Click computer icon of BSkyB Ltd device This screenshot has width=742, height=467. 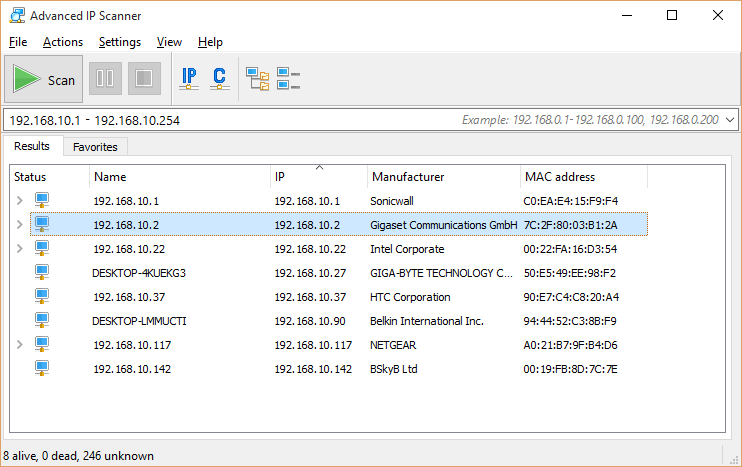[x=42, y=369]
